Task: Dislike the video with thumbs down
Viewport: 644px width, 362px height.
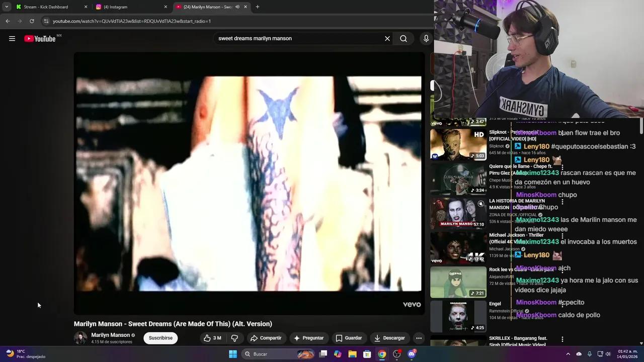Action: point(234,338)
